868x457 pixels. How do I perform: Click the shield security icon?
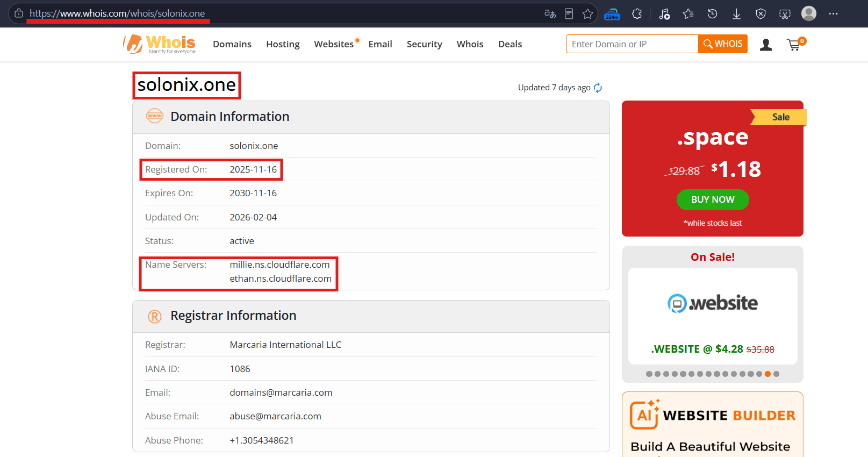click(761, 14)
